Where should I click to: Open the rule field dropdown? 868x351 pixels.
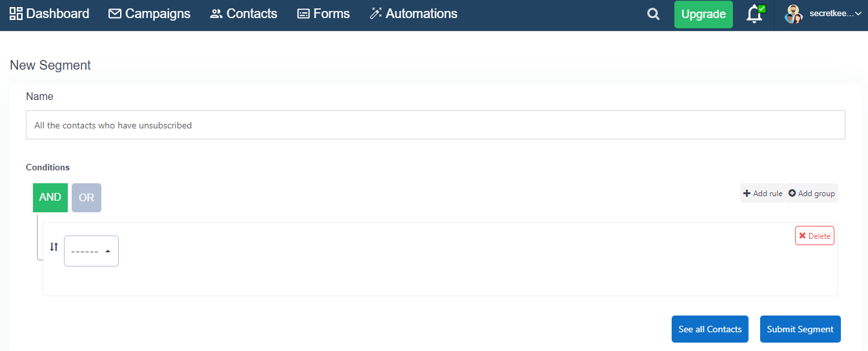coord(91,251)
